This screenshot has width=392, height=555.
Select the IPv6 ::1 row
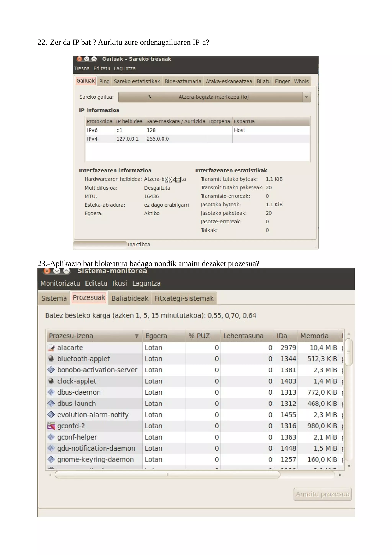(x=197, y=130)
